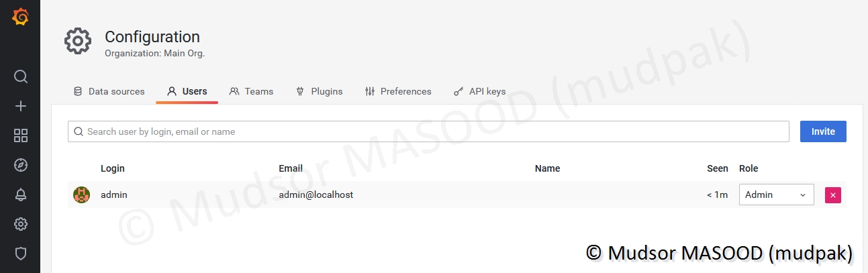Click the admin user avatar
This screenshot has height=273, width=868.
81,195
